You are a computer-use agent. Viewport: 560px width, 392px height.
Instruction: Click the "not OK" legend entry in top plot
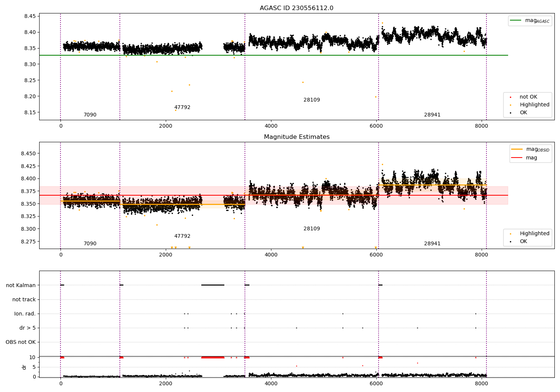pos(528,97)
